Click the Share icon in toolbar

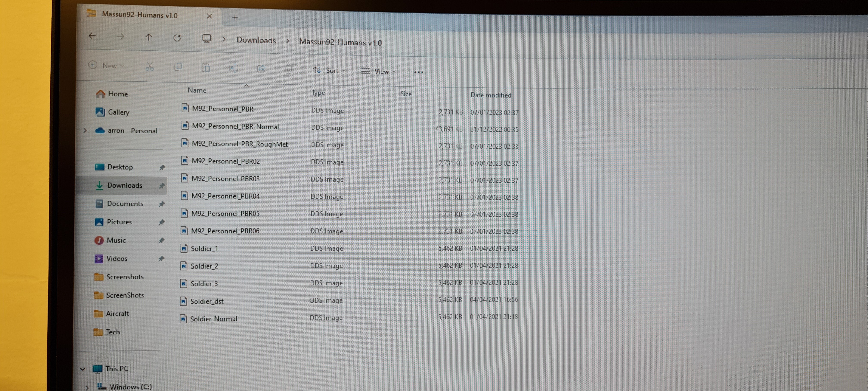coord(261,69)
